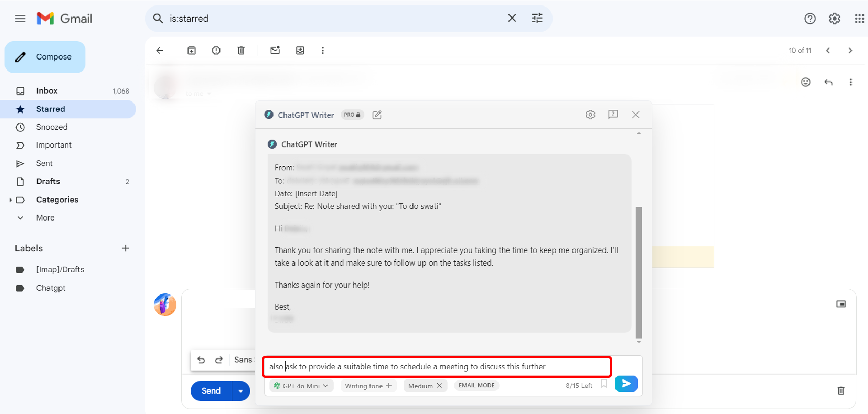Clear the is:starred search
Image resolution: width=868 pixels, height=414 pixels.
(x=512, y=18)
